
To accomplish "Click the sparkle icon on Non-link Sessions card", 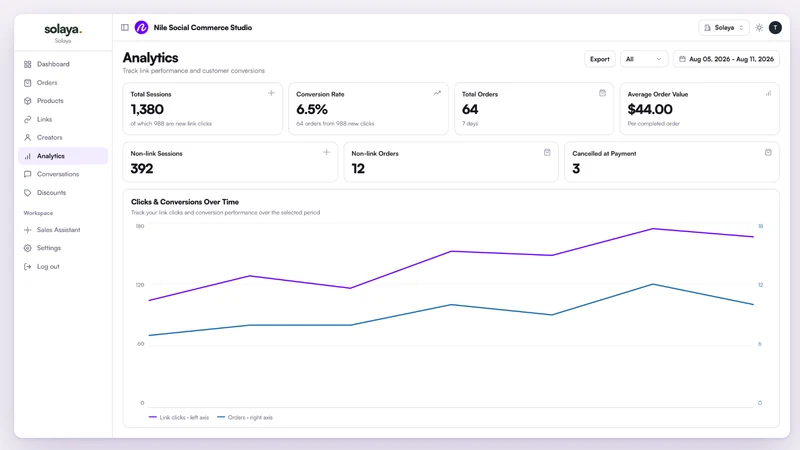I will [x=327, y=152].
